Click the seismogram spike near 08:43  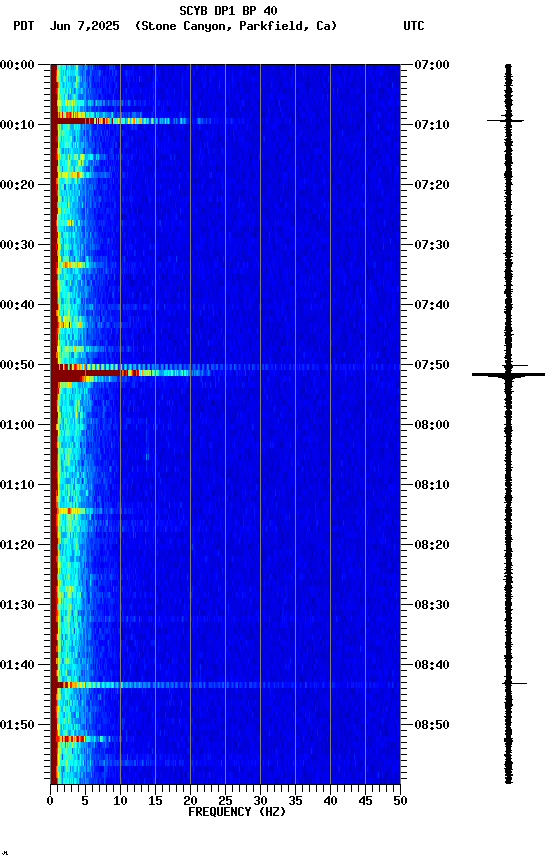point(515,683)
